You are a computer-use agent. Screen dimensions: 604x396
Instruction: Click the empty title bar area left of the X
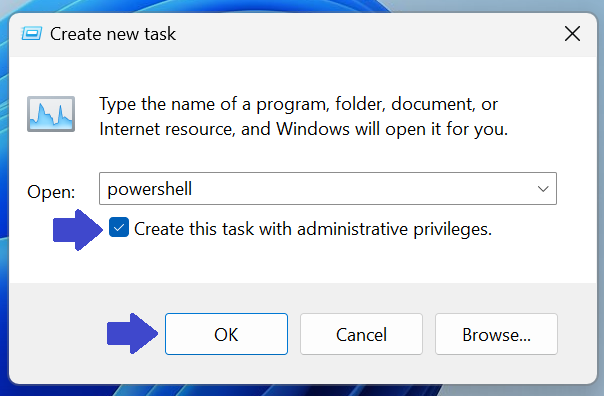[366, 35]
